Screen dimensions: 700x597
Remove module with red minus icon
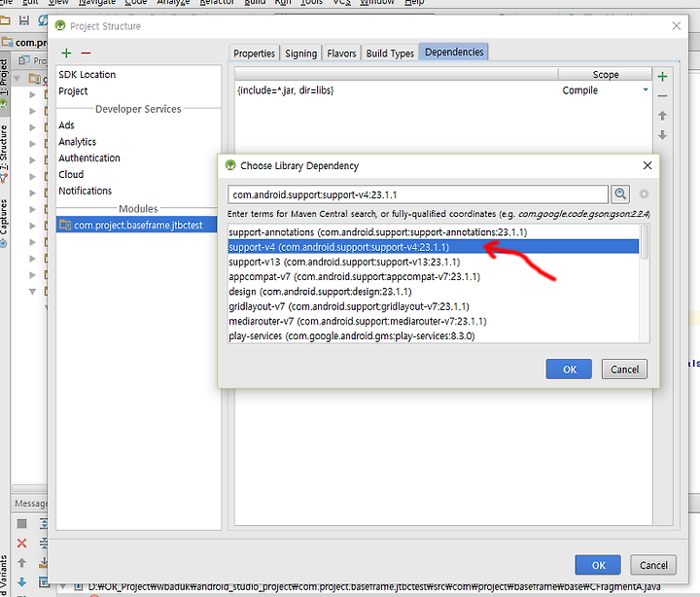[86, 53]
